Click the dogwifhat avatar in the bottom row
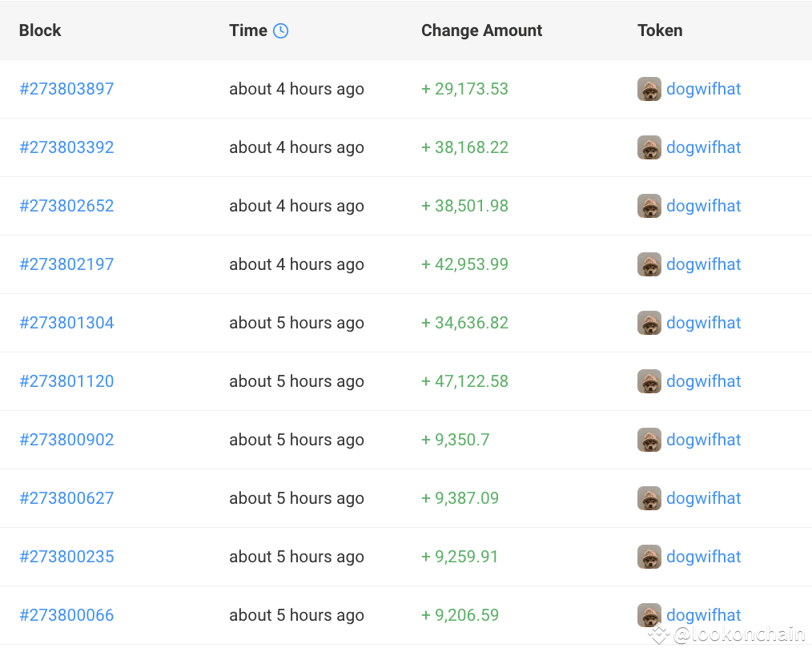Image resolution: width=812 pixels, height=652 pixels. [x=649, y=615]
